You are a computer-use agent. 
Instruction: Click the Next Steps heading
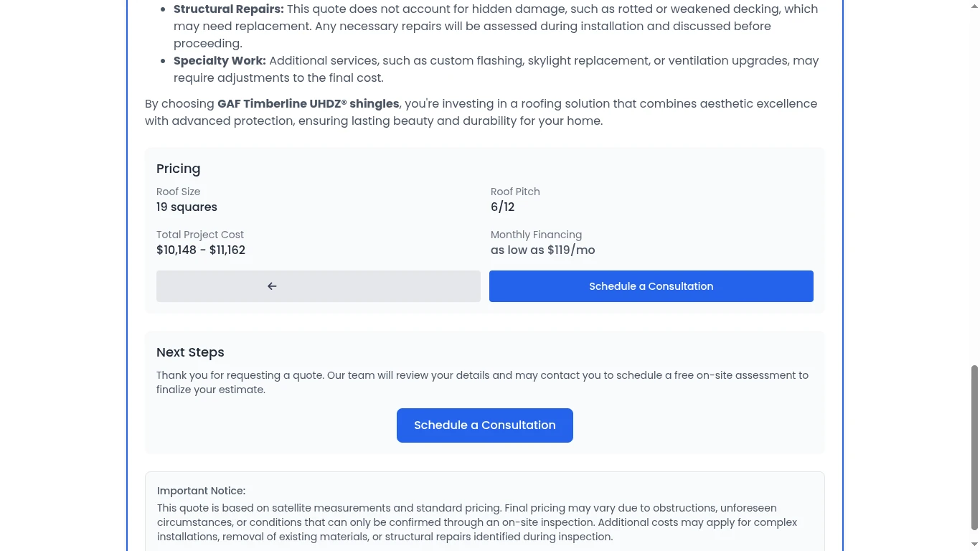(x=190, y=352)
